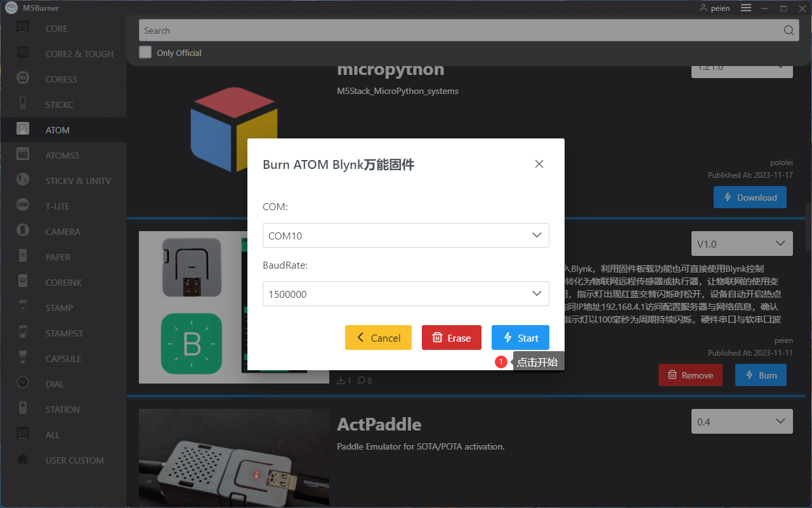This screenshot has height=508, width=812.
Task: Click the Download button for micropython
Action: tap(750, 197)
